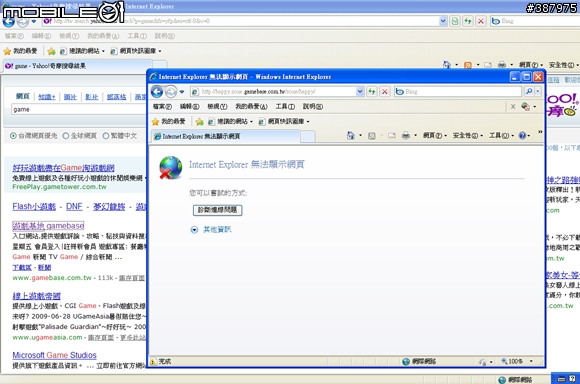This screenshot has width=580, height=384.
Task: Click the magnifier search icon in front window
Action: (x=529, y=91)
